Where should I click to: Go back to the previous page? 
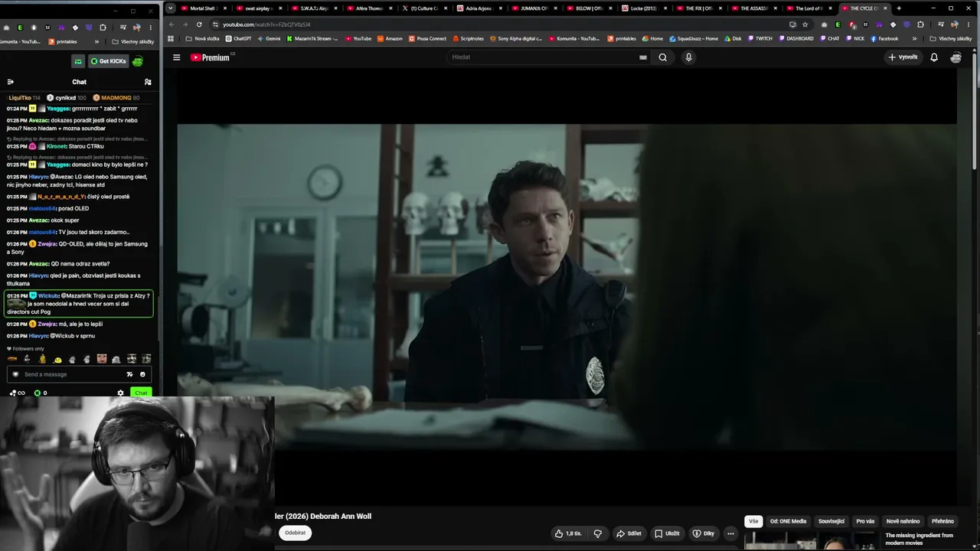(x=171, y=24)
